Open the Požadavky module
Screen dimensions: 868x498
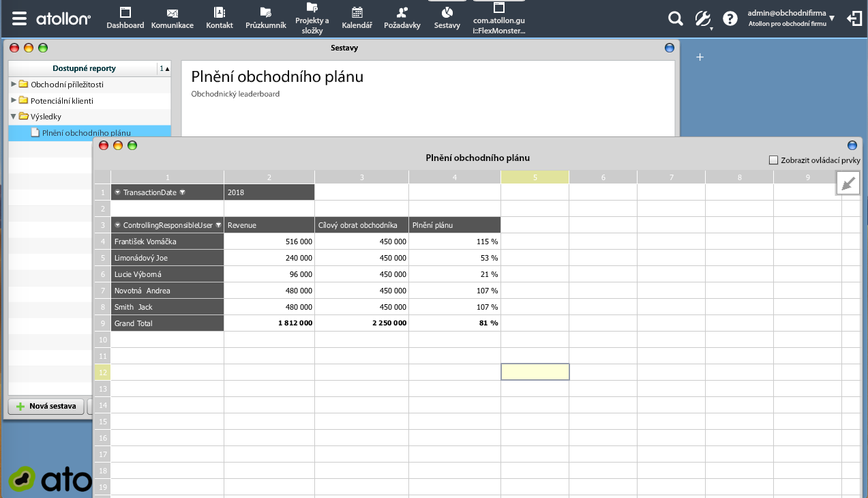pyautogui.click(x=402, y=18)
